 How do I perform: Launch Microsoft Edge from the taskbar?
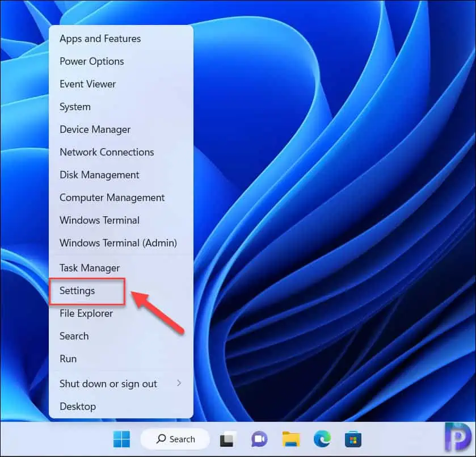pyautogui.click(x=322, y=439)
